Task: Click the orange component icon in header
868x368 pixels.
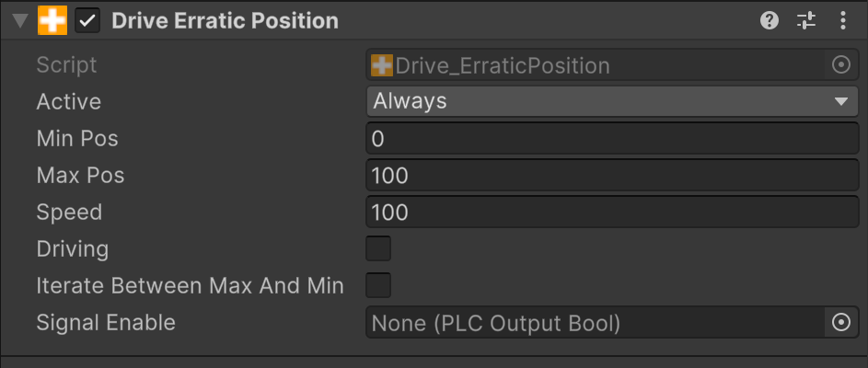Action: coord(52,21)
